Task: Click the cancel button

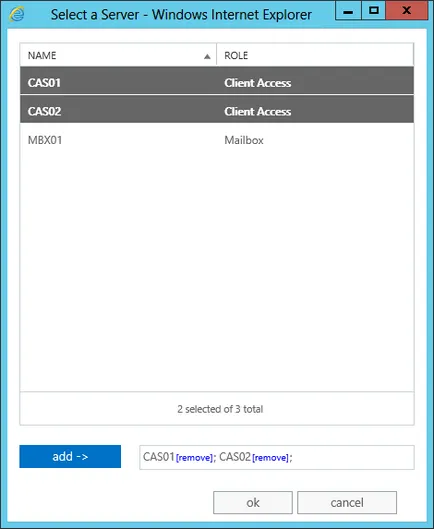Action: point(347,502)
